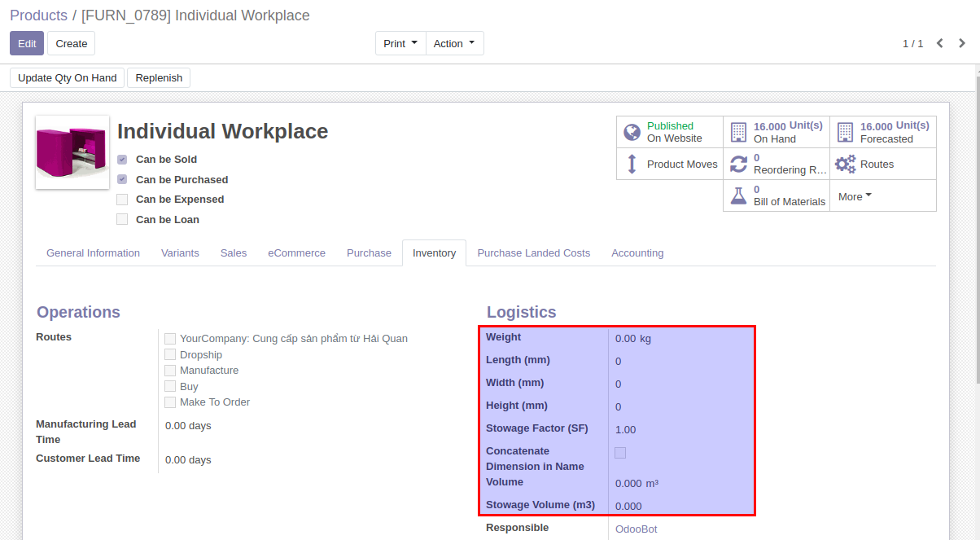Viewport: 980px width, 540px height.
Task: Toggle the Can be Loan checkbox
Action: pos(122,219)
